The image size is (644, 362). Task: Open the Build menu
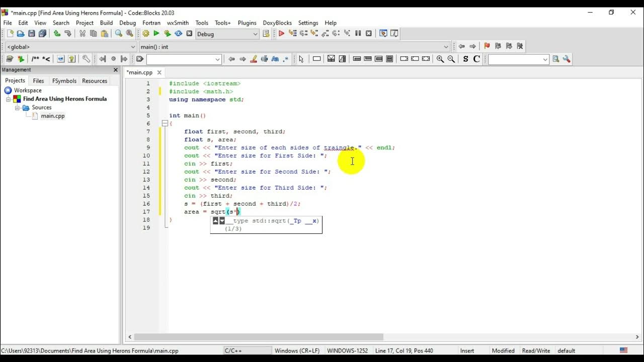click(x=106, y=23)
